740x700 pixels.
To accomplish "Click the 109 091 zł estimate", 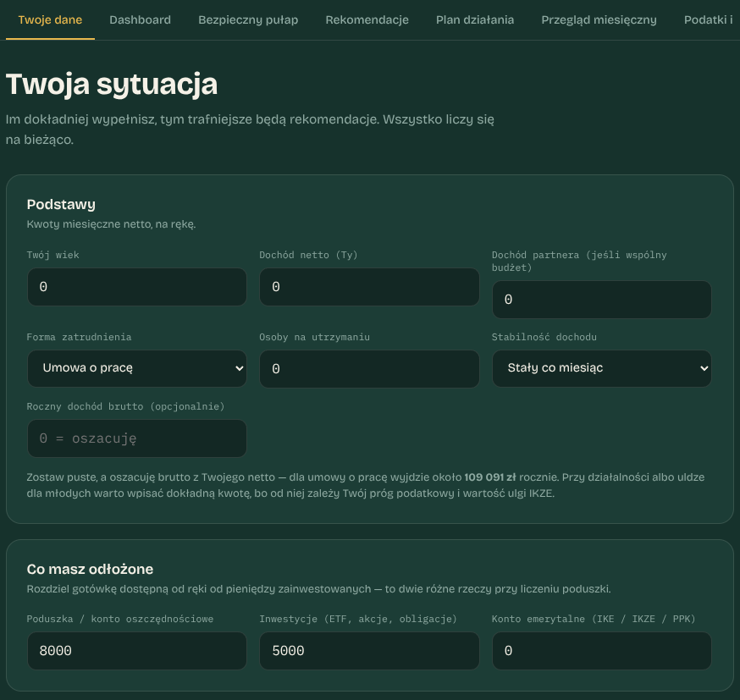I will point(490,477).
